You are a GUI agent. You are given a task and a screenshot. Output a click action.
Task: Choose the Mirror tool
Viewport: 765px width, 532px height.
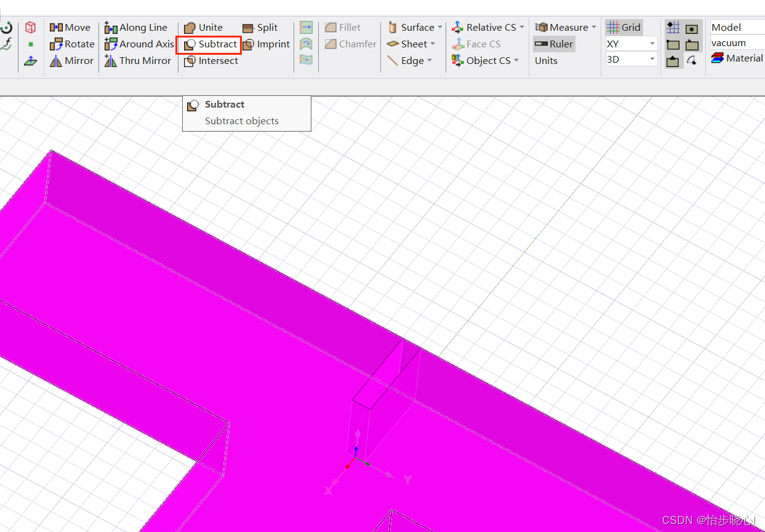72,61
